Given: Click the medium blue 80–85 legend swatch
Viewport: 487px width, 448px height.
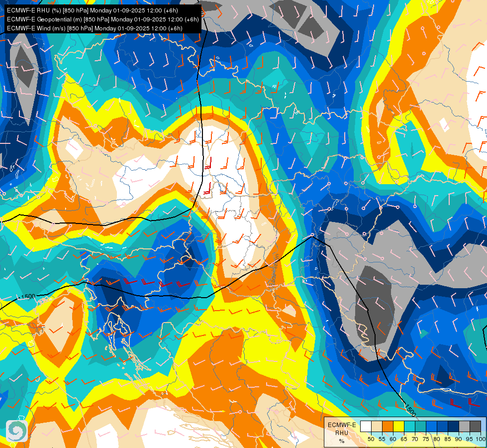Looking at the screenshot, I should [x=442, y=426].
